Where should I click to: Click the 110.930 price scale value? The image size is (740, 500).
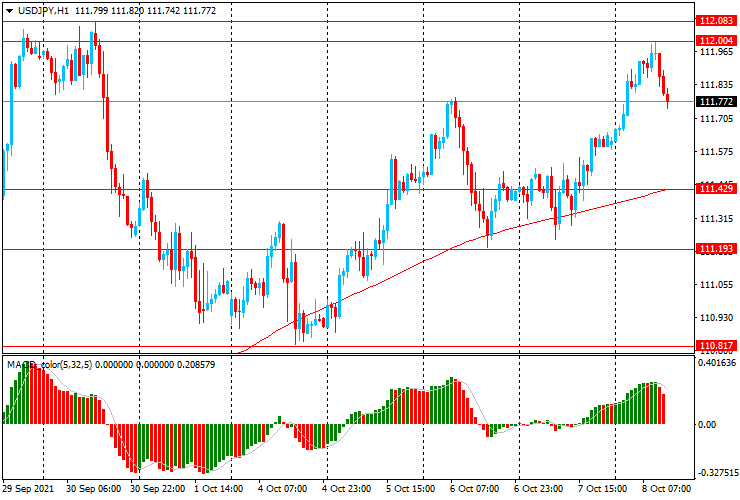tap(716, 318)
